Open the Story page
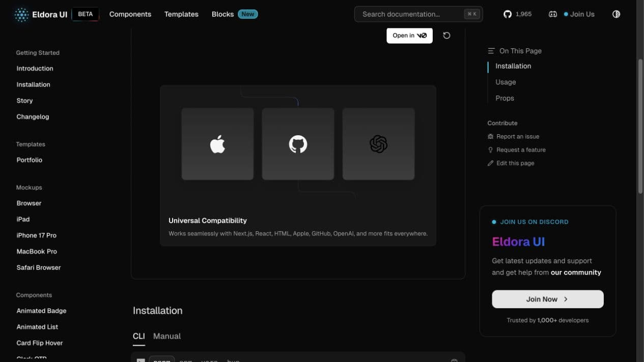The height and width of the screenshot is (362, 644). click(x=24, y=101)
